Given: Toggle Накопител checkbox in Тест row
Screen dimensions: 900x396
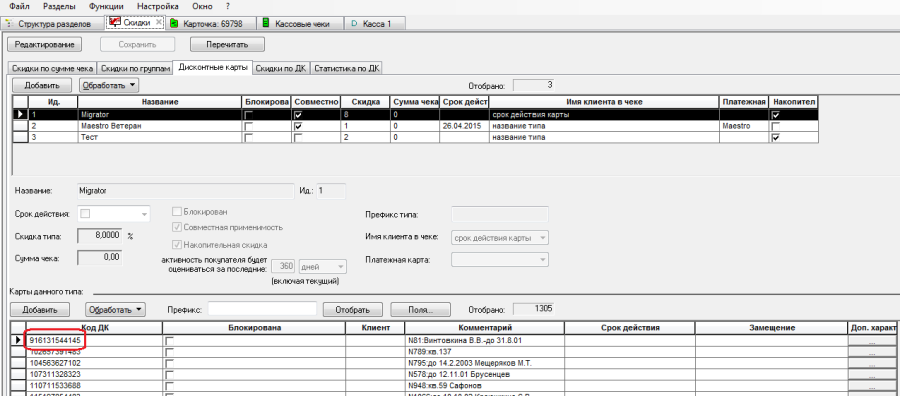Looking at the screenshot, I should point(777,138).
